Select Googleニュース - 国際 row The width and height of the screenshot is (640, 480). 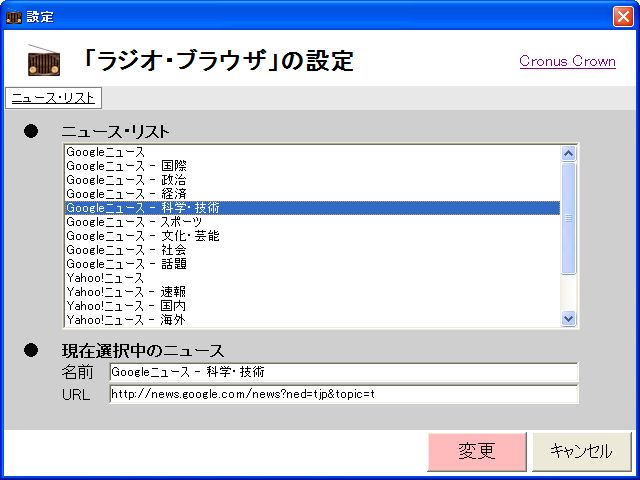(x=312, y=166)
